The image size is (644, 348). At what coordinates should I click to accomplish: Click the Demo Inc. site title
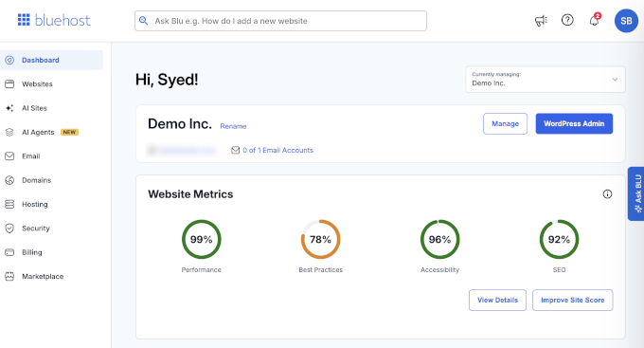(x=180, y=124)
